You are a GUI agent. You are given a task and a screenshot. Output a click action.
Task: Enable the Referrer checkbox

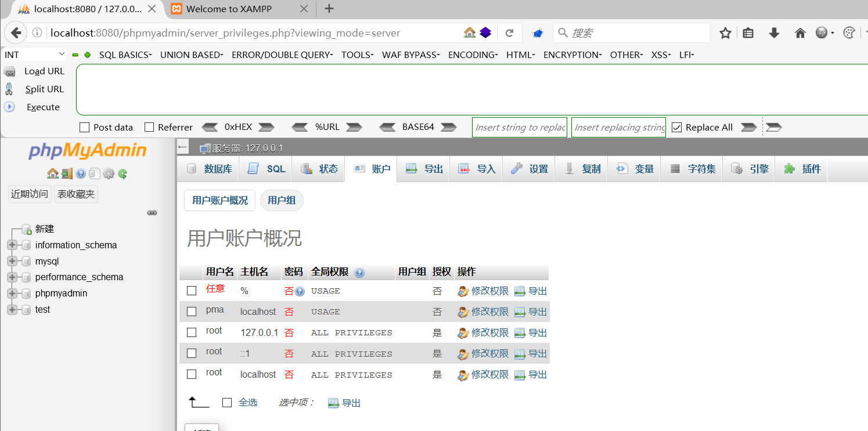tap(149, 127)
